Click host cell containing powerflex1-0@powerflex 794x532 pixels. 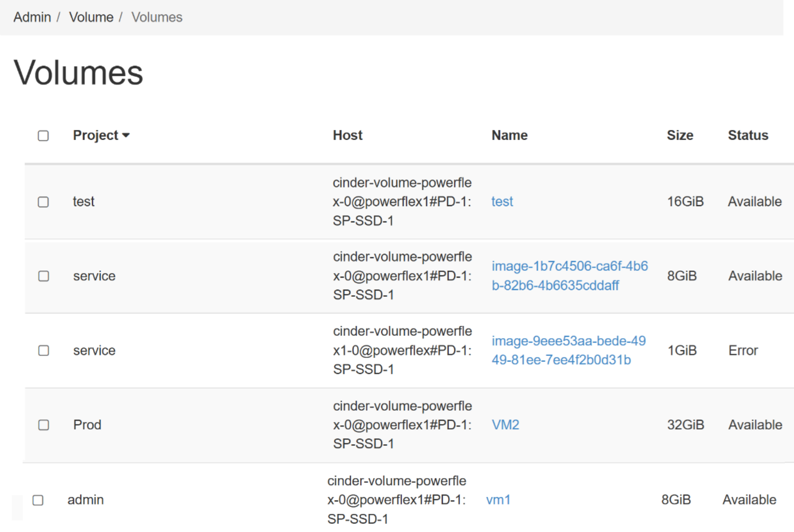[402, 350]
